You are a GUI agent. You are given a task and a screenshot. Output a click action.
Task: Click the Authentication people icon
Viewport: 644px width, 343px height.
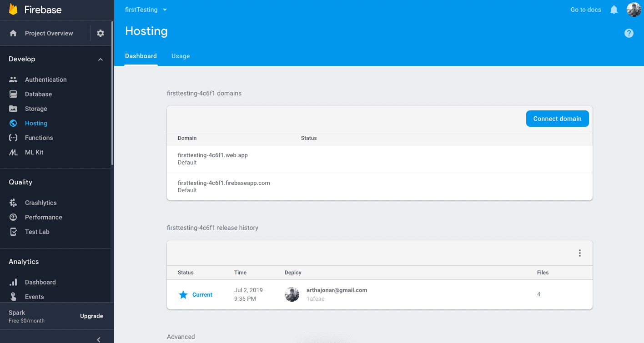[x=13, y=80]
